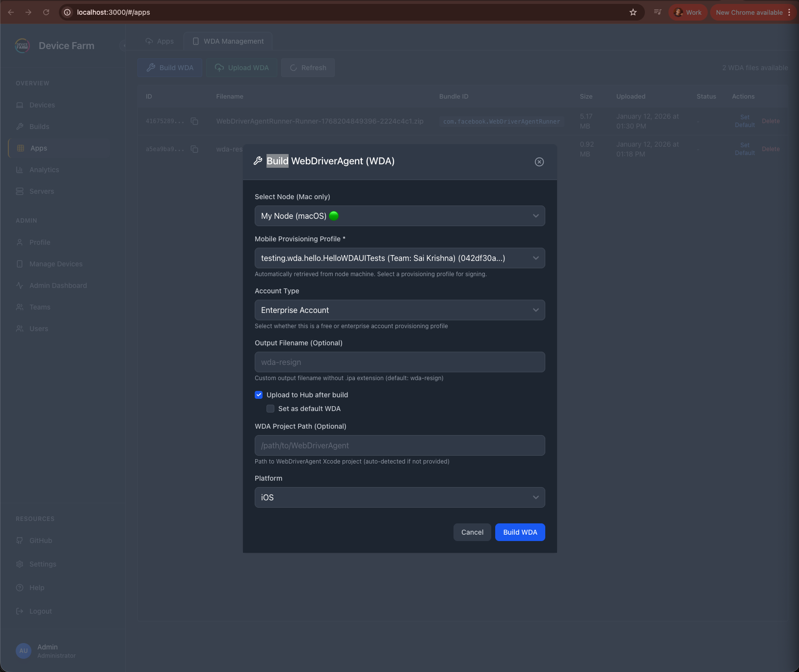Go back in Chrome

(11, 12)
